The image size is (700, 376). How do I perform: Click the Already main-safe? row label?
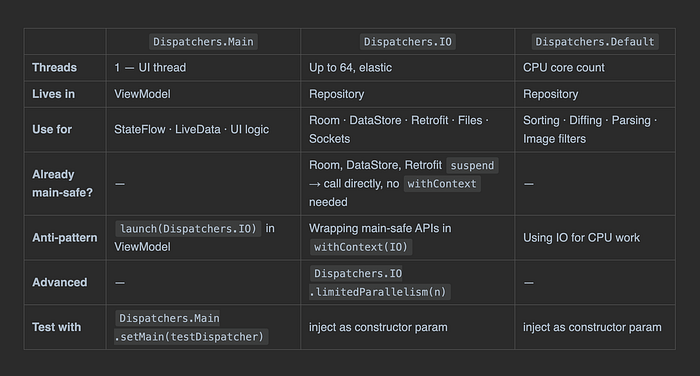62,184
